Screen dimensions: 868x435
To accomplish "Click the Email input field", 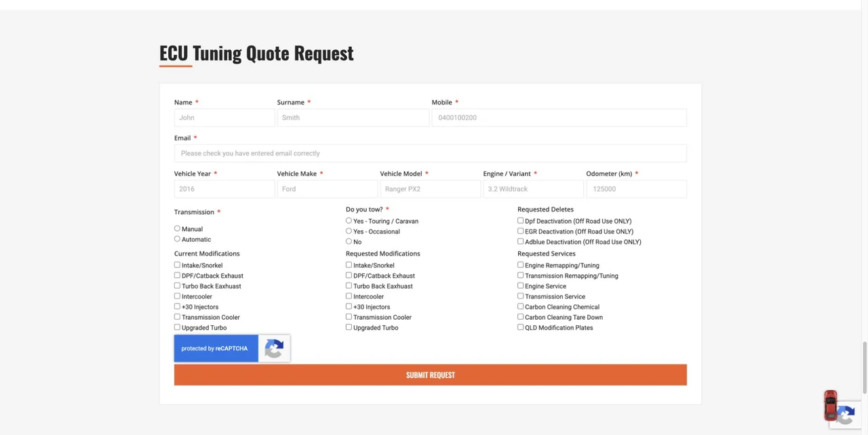I will coord(431,153).
